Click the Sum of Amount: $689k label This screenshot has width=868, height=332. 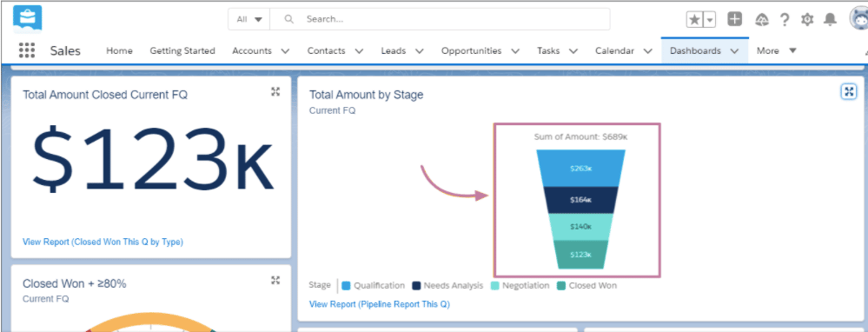[x=580, y=136]
